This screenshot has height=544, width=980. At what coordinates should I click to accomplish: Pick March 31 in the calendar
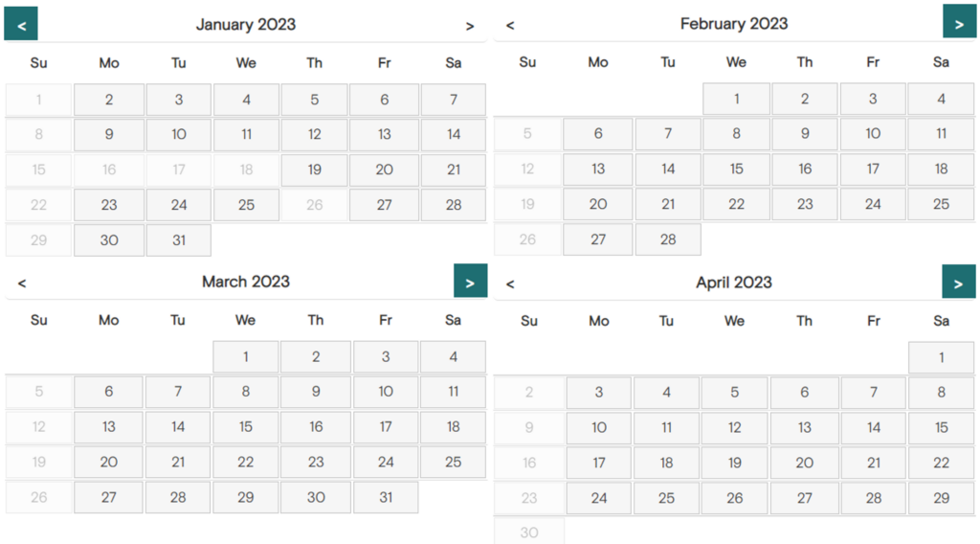click(x=386, y=498)
